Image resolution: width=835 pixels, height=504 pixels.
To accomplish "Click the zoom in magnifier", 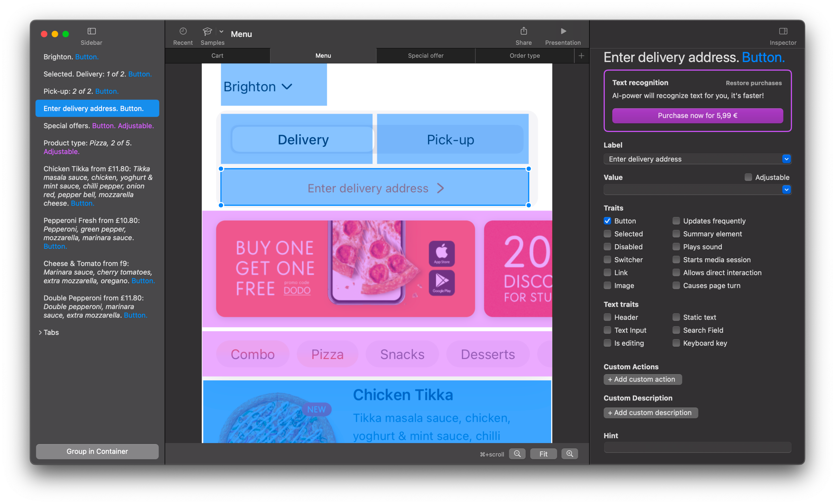I will point(570,454).
